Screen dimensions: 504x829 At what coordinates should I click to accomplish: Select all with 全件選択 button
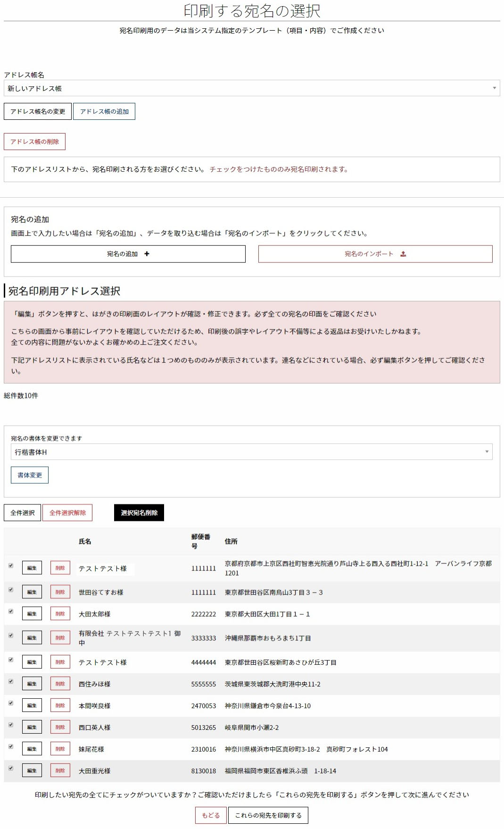coord(22,513)
